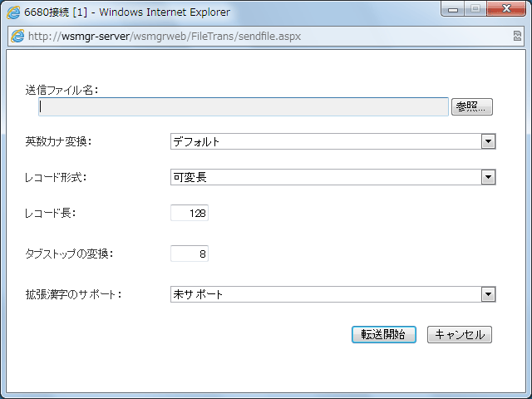Close the 6680接続 window
The height and width of the screenshot is (399, 532).
point(506,8)
